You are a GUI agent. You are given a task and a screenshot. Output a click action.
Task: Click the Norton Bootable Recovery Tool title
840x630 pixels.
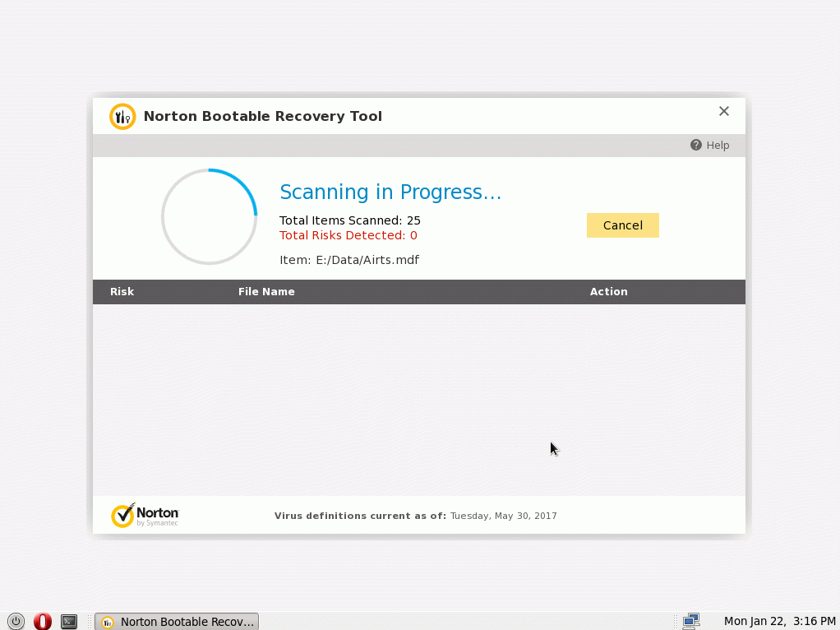point(262,116)
